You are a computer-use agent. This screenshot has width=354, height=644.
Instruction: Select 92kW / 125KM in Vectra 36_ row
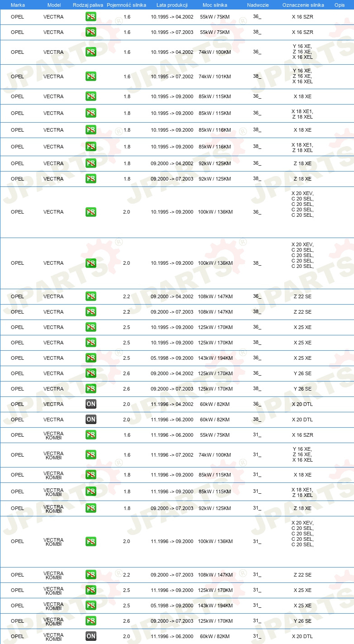[x=215, y=163]
